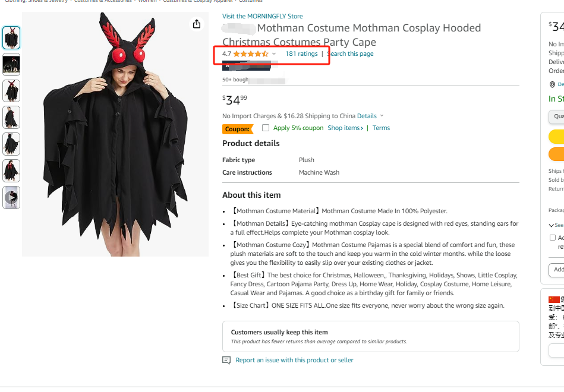This screenshot has height=392, width=564.
Task: Tick the Apply 5% coupon checkbox
Action: tap(266, 128)
